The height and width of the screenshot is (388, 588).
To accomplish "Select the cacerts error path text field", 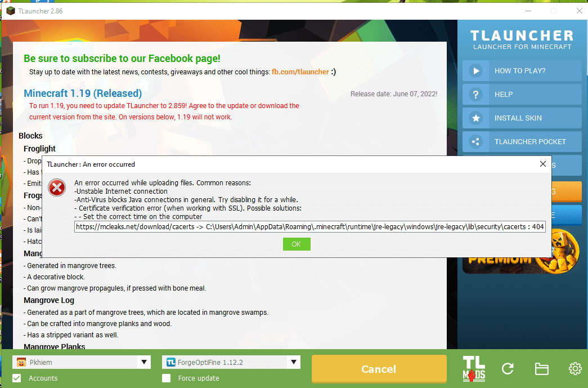I will [309, 226].
